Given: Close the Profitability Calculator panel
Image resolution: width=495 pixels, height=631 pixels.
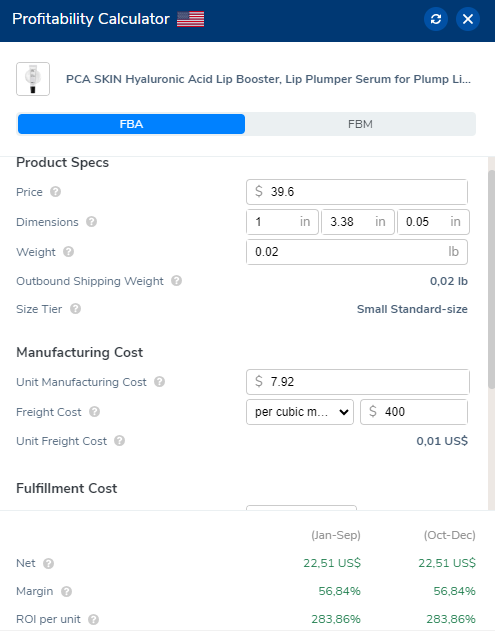Looking at the screenshot, I should click(468, 19).
